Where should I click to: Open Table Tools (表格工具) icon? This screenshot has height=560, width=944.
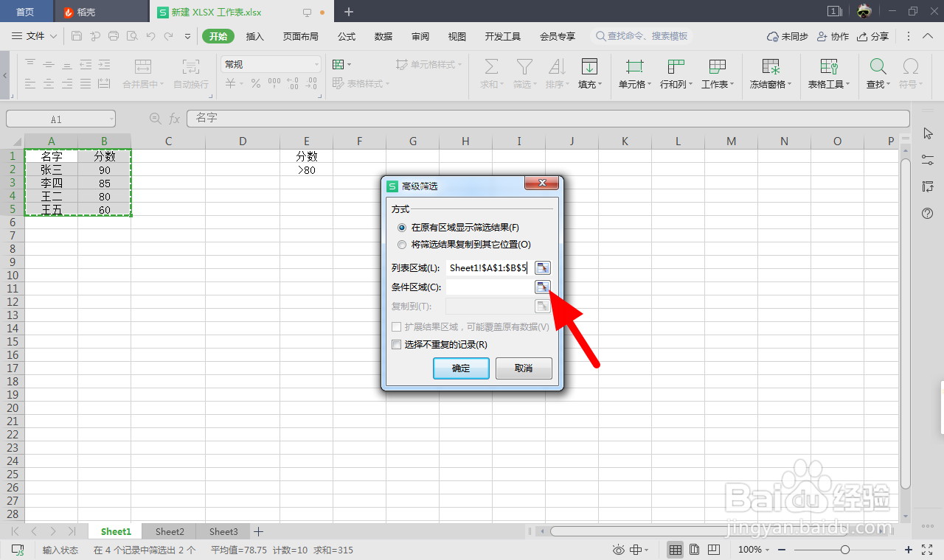pyautogui.click(x=828, y=67)
